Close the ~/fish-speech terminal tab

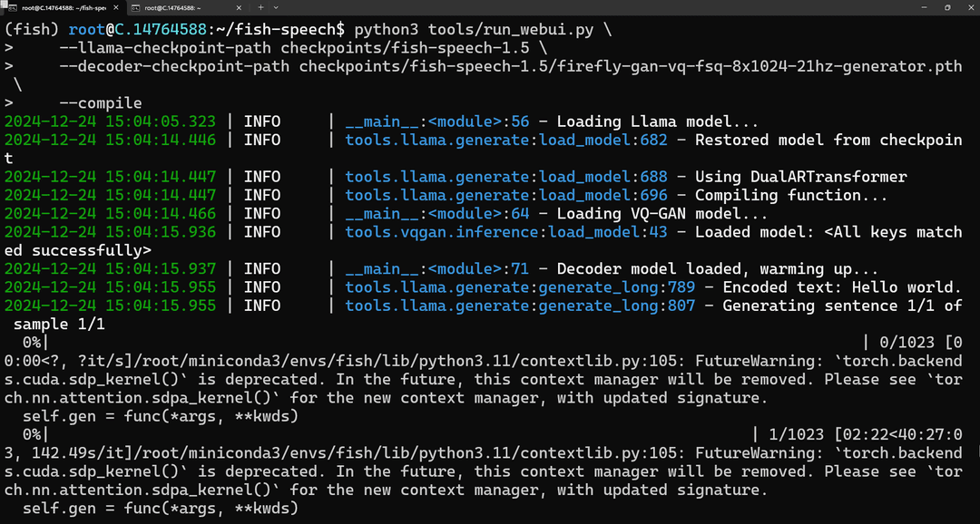(x=117, y=7)
